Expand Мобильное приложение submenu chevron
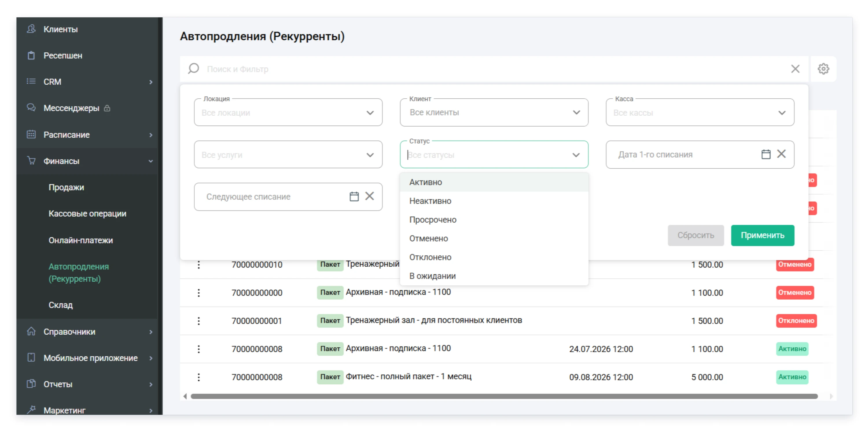Image resolution: width=868 pixels, height=433 pixels. click(151, 358)
